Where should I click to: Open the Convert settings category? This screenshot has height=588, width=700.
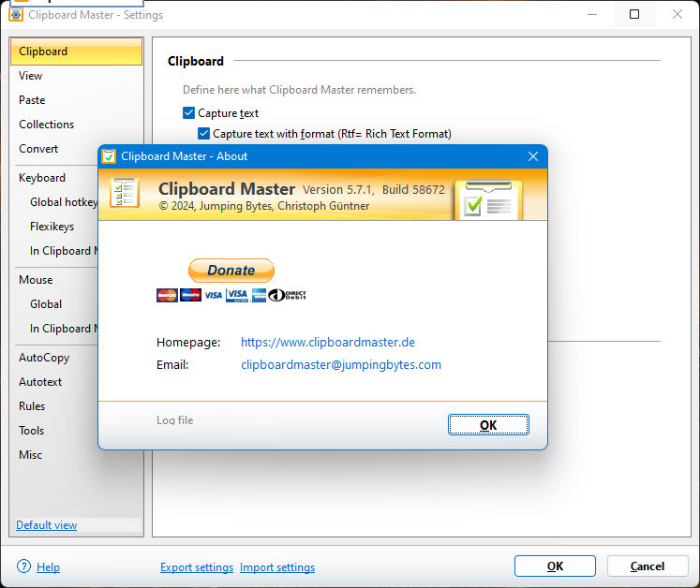point(38,149)
